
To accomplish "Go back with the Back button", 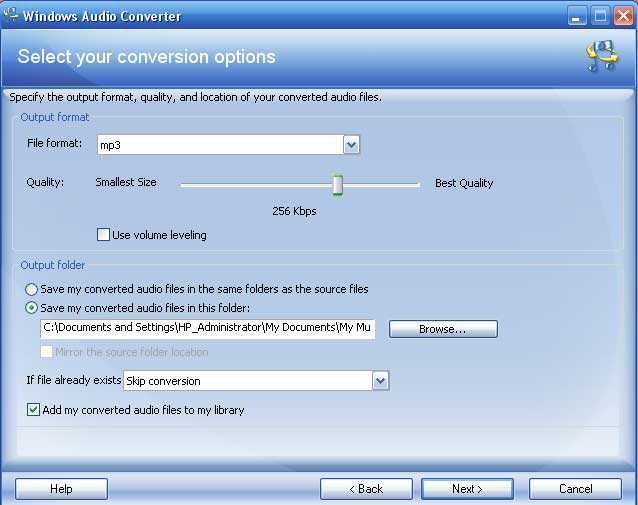I will point(366,489).
